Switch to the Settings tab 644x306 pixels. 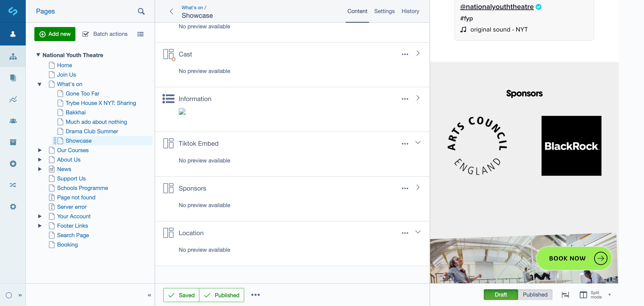click(384, 11)
